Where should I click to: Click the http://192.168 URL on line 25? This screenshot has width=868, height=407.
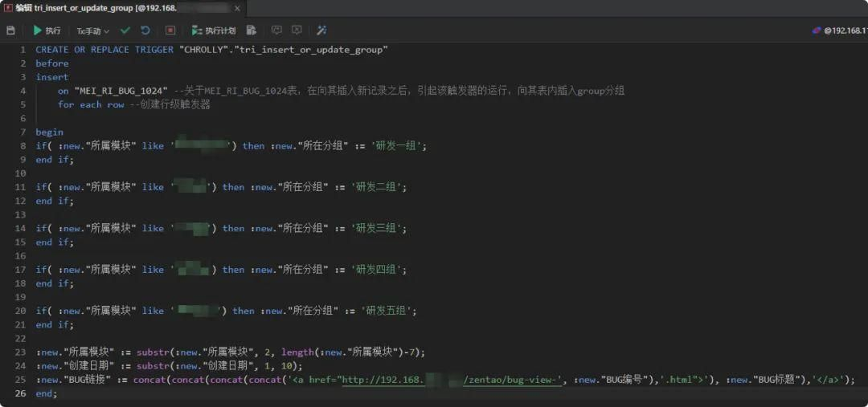(x=452, y=380)
